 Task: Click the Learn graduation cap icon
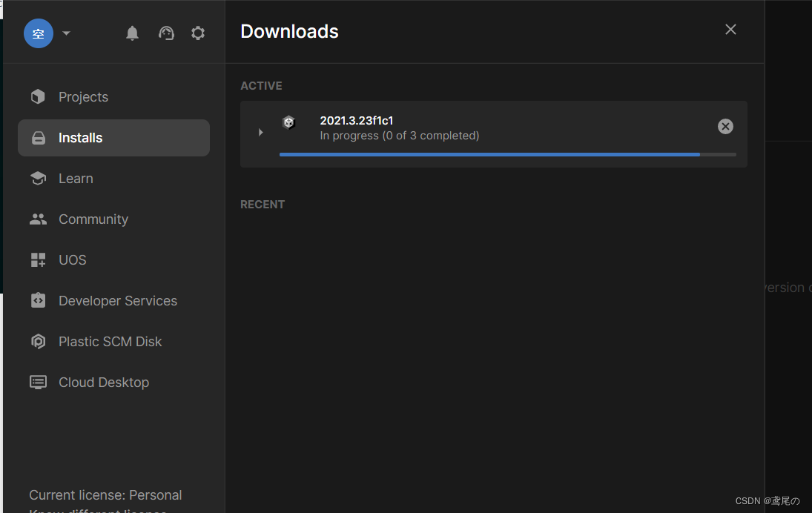click(38, 178)
